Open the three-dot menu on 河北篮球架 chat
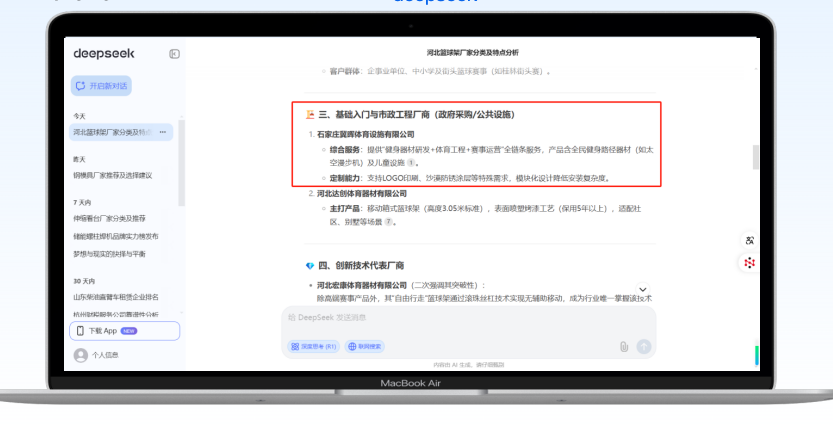Screen dimensions: 833x425 [x=163, y=132]
